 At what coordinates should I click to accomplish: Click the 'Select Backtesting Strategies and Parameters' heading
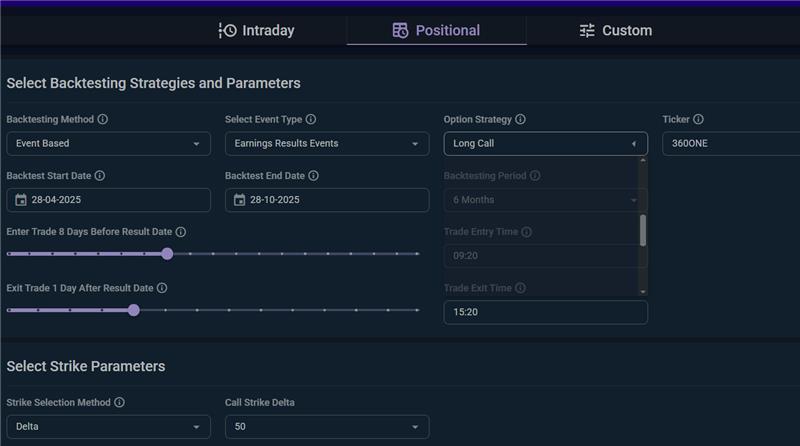coord(154,83)
